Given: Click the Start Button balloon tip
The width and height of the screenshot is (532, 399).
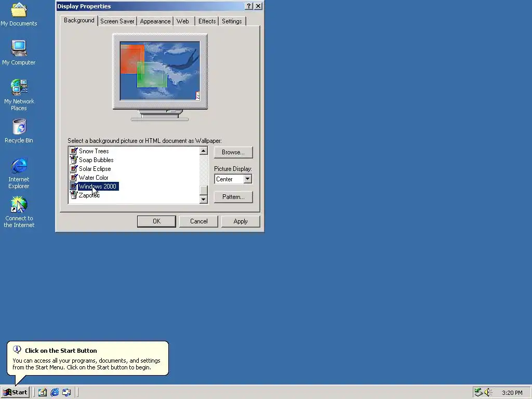Looking at the screenshot, I should [87, 358].
